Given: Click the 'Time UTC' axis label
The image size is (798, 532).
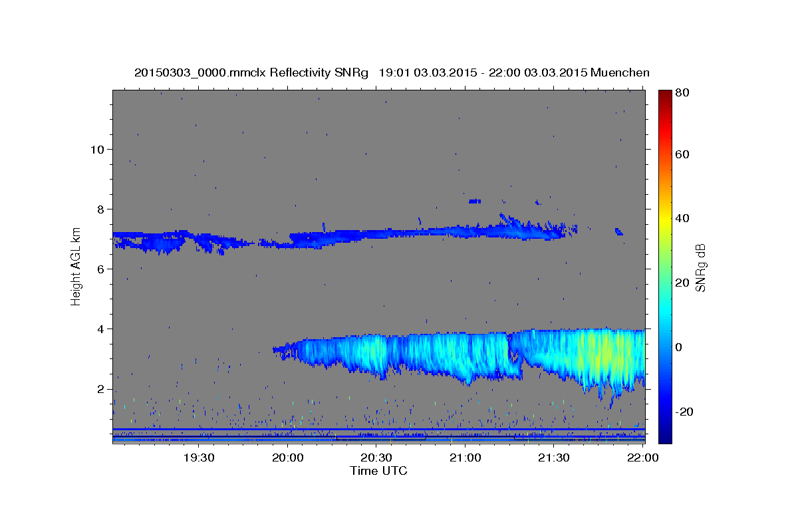Looking at the screenshot, I should (x=378, y=471).
